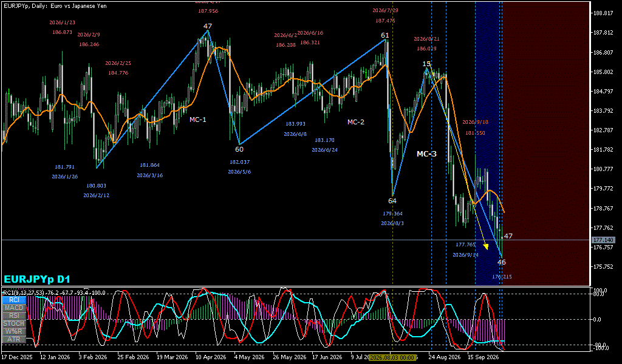622x364 pixels.
Task: Click the 187.956 high price label
Action: tap(208, 11)
